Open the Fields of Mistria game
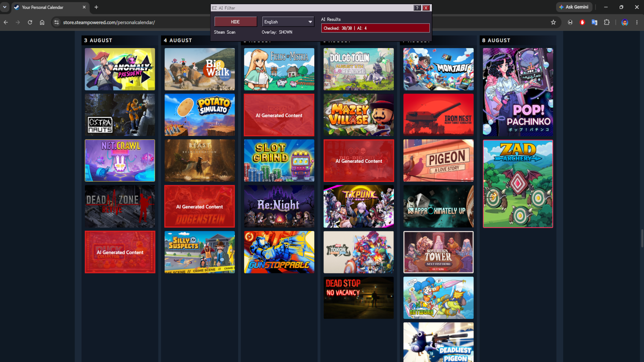 click(x=279, y=69)
